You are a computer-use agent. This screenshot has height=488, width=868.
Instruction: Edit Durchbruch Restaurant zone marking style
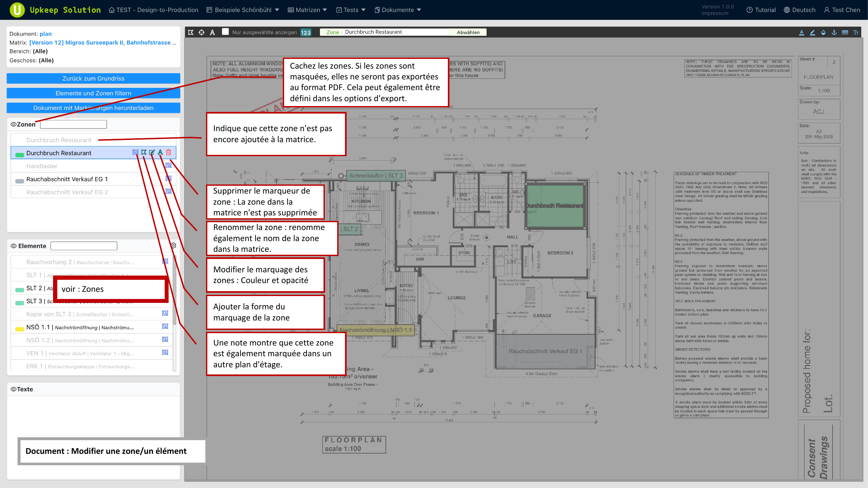click(152, 152)
